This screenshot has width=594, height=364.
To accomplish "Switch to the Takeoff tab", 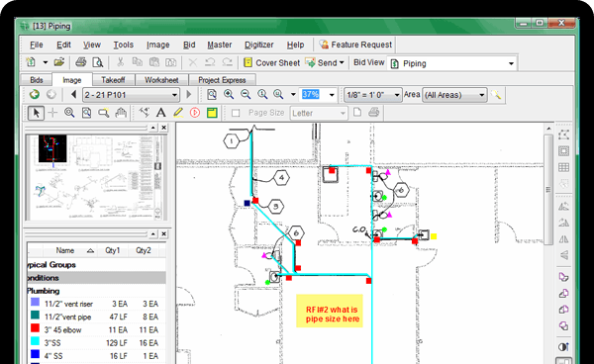I will click(113, 80).
